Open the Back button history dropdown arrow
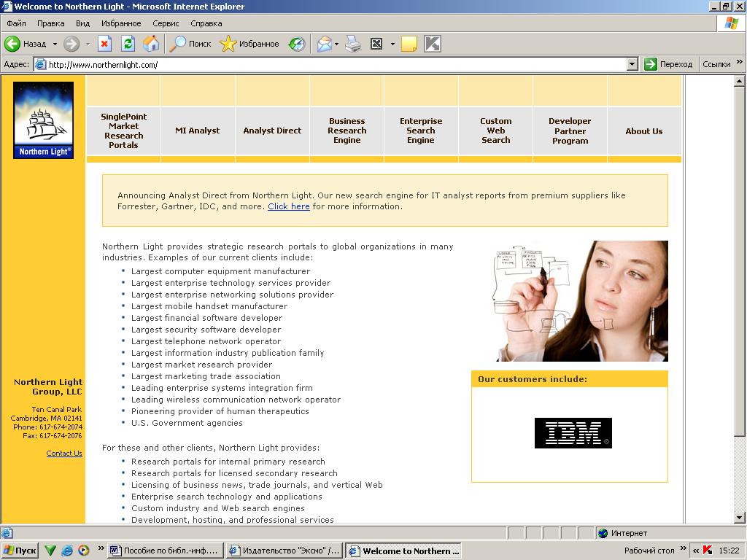This screenshot has height=560, width=747. [55, 44]
